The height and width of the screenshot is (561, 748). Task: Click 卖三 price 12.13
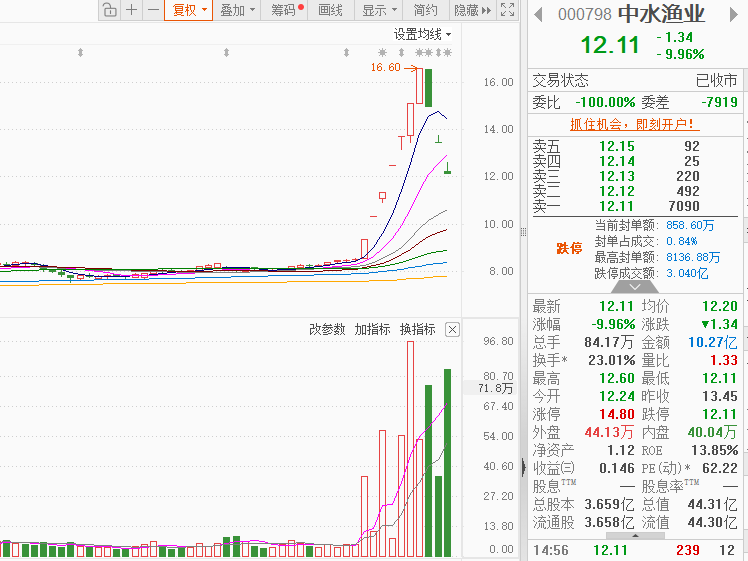point(617,176)
